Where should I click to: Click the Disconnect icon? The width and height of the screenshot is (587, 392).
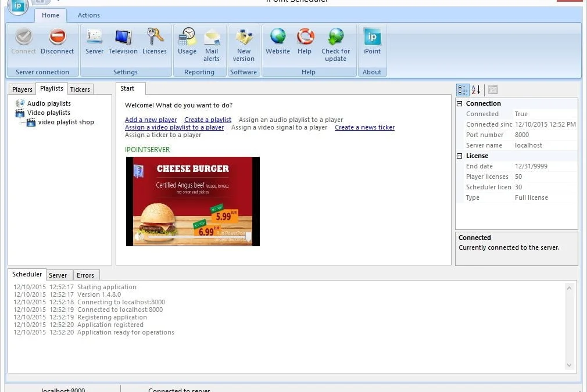click(58, 37)
